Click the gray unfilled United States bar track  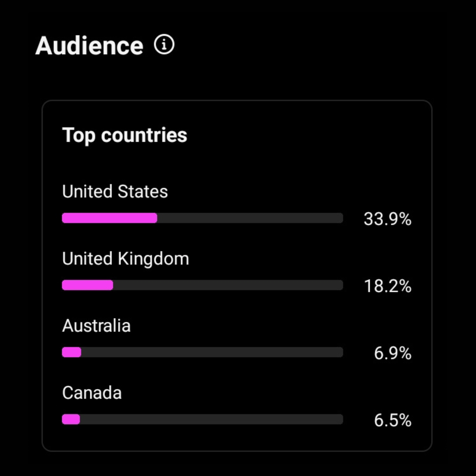pos(250,218)
